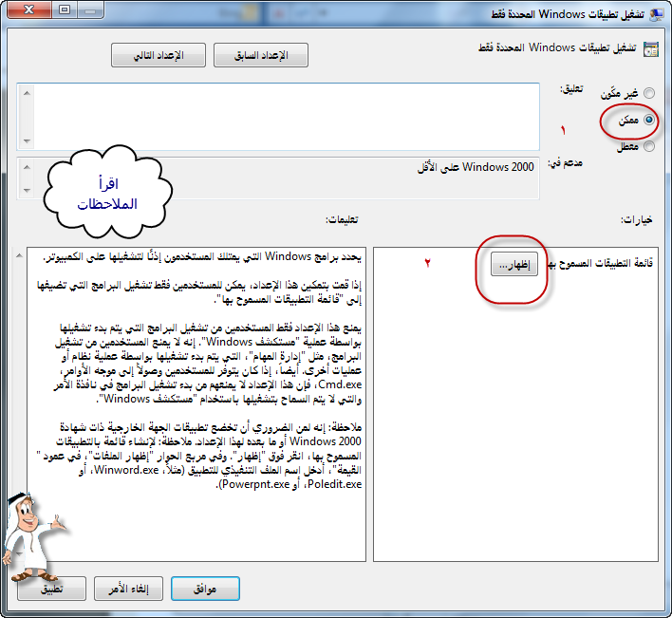The image size is (672, 618).
Task: Click the 'الإعداد السابق' previous setting button
Action: coord(261,55)
